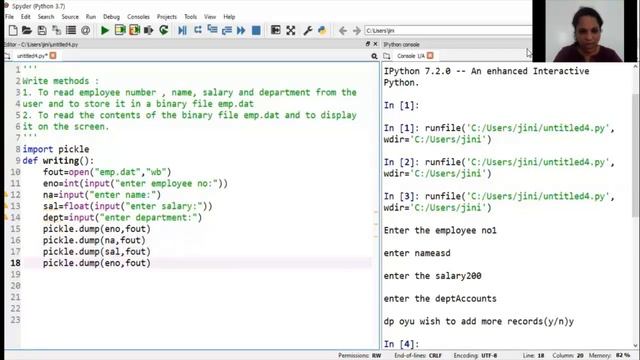Screen dimensions: 640x360
Task: Start debugging the file
Action: pyautogui.click(x=182, y=30)
